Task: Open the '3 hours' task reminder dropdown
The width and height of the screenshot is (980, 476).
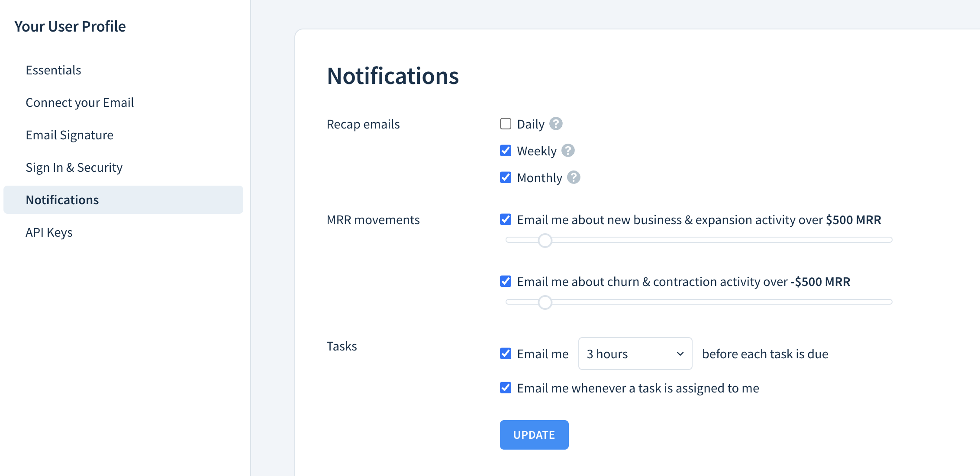Action: tap(635, 354)
